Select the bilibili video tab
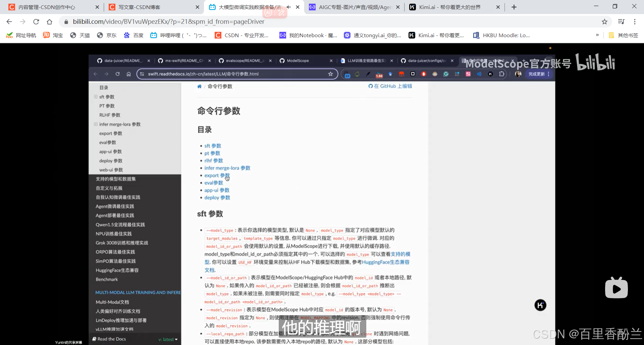Screen dimensions: 644x345 point(250,7)
